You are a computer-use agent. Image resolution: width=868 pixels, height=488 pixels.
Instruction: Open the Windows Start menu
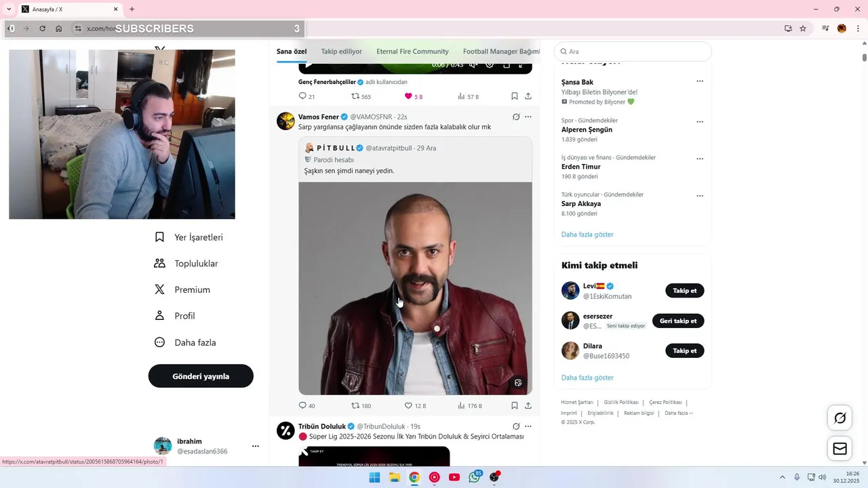pos(374,477)
